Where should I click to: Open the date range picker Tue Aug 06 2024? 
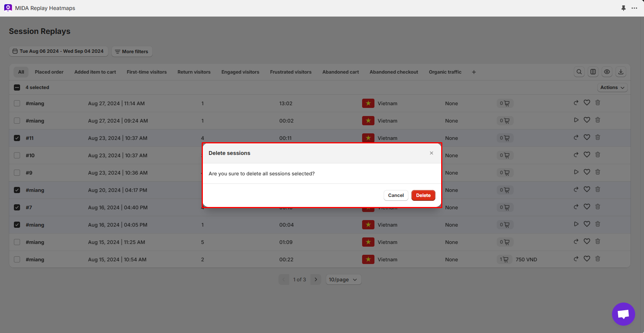(58, 51)
